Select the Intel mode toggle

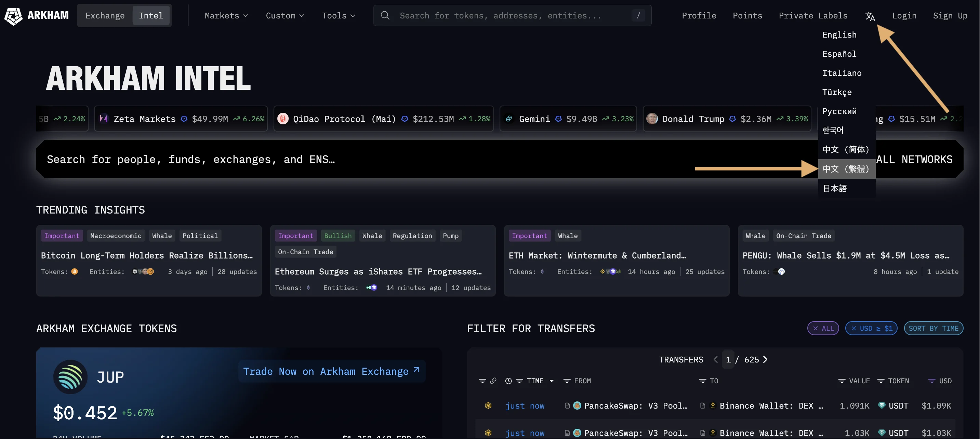coord(151,16)
